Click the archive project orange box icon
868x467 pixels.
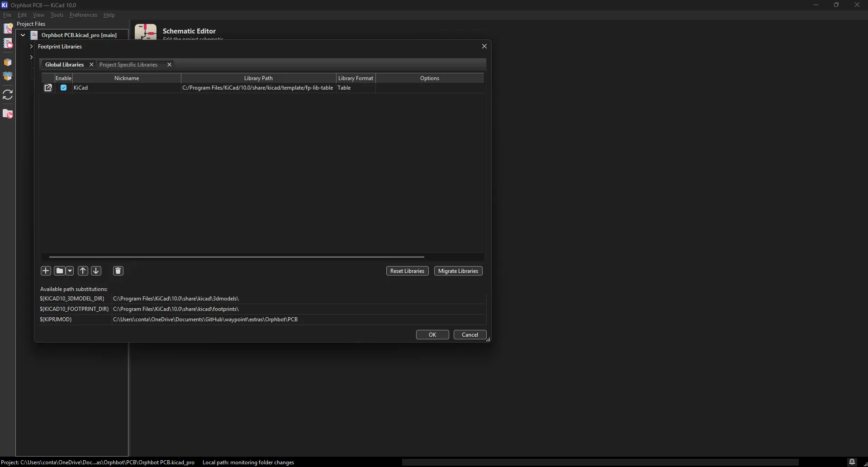pyautogui.click(x=8, y=62)
